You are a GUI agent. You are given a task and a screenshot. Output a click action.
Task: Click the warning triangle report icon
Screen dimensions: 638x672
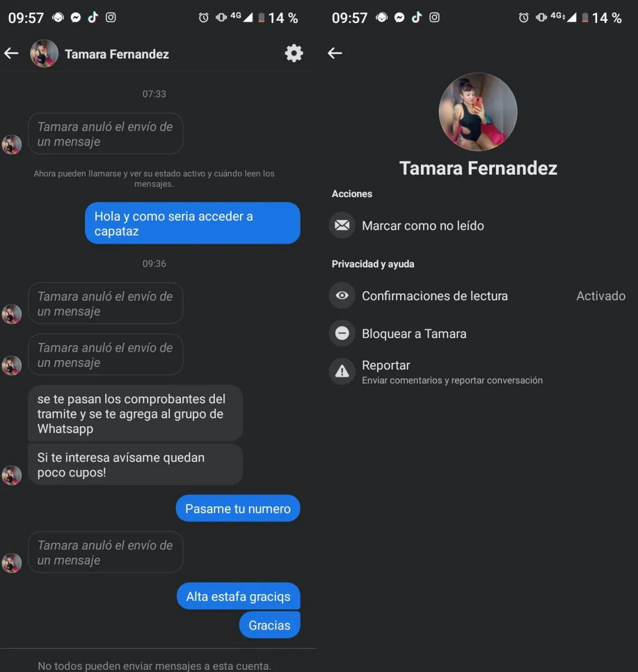point(342,371)
